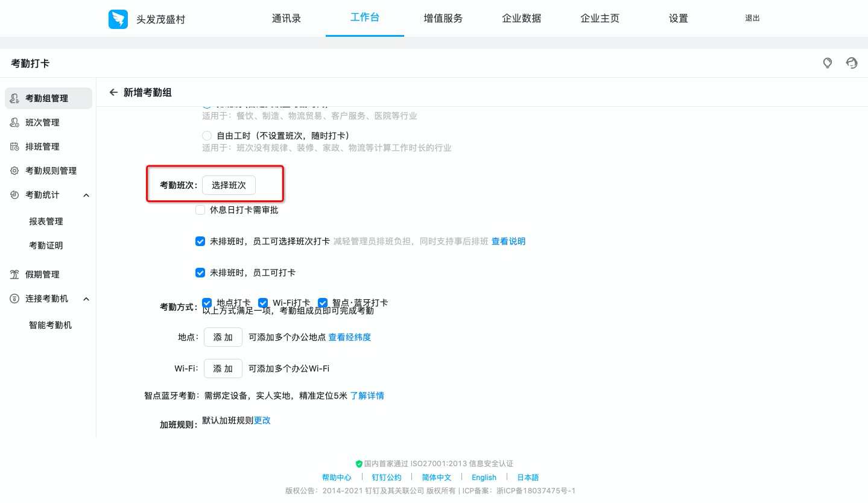Image resolution: width=868 pixels, height=503 pixels.
Task: Click the customer service face icon top right
Action: click(851, 63)
